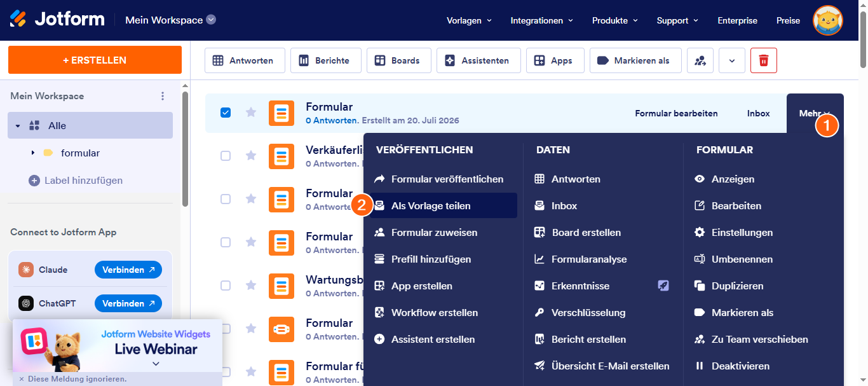Expand the Support navigation menu

(x=678, y=20)
